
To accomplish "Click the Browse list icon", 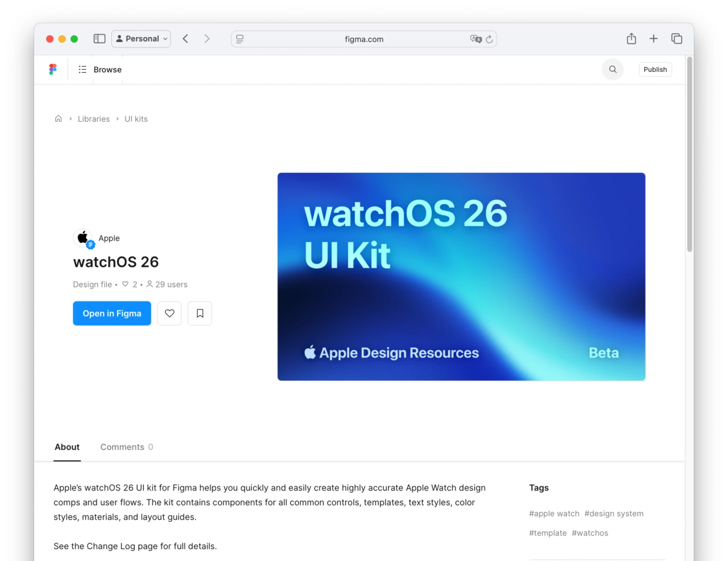I will click(x=82, y=69).
